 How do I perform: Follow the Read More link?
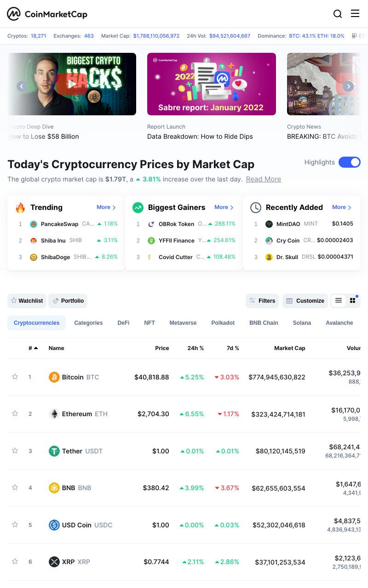click(x=264, y=179)
